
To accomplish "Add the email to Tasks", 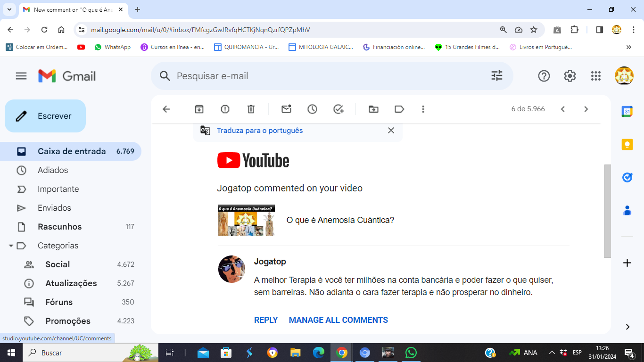I will [x=339, y=109].
